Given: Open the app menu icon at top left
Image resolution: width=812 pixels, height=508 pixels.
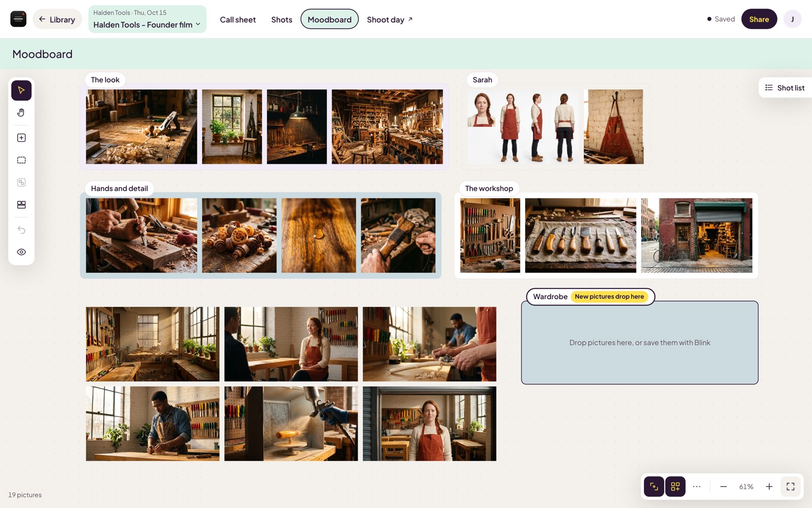Looking at the screenshot, I should (18, 19).
